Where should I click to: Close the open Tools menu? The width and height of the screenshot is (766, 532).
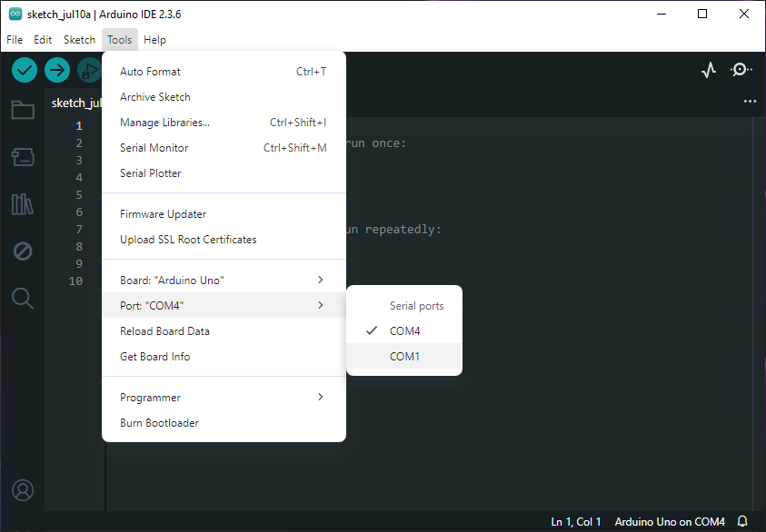(120, 40)
